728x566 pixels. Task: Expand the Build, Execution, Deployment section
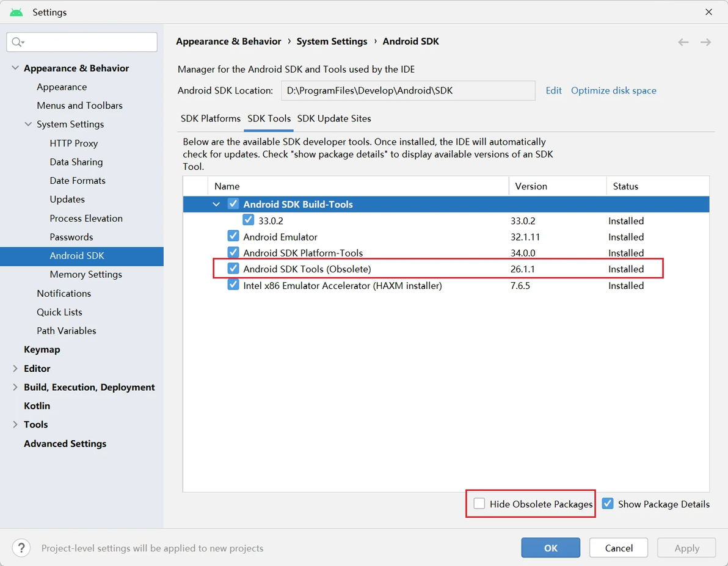click(15, 387)
